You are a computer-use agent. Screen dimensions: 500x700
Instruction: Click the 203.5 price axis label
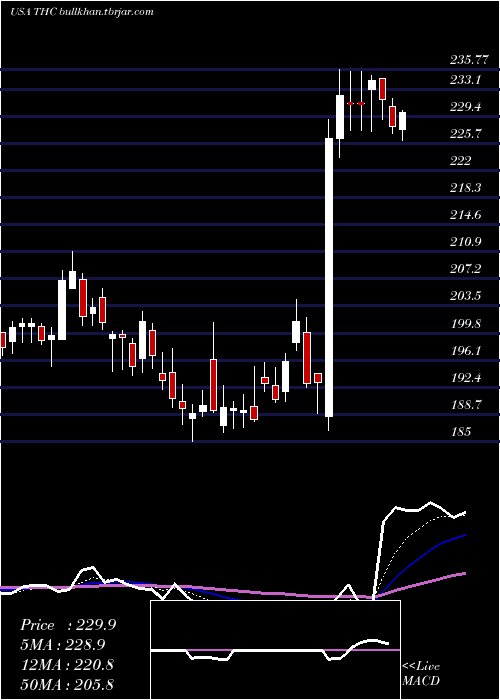[466, 296]
